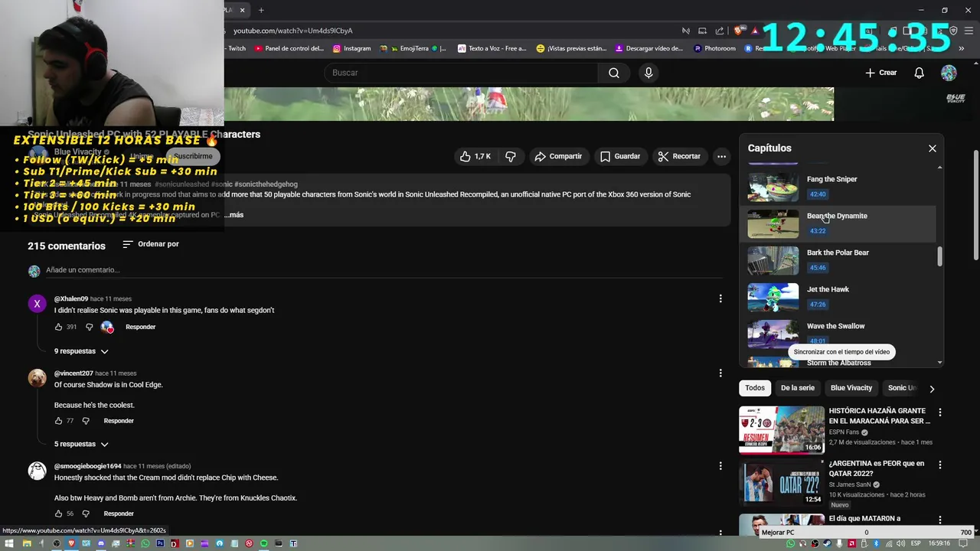Image resolution: width=980 pixels, height=551 pixels.
Task: Clip the video with Recortar
Action: [x=679, y=156]
